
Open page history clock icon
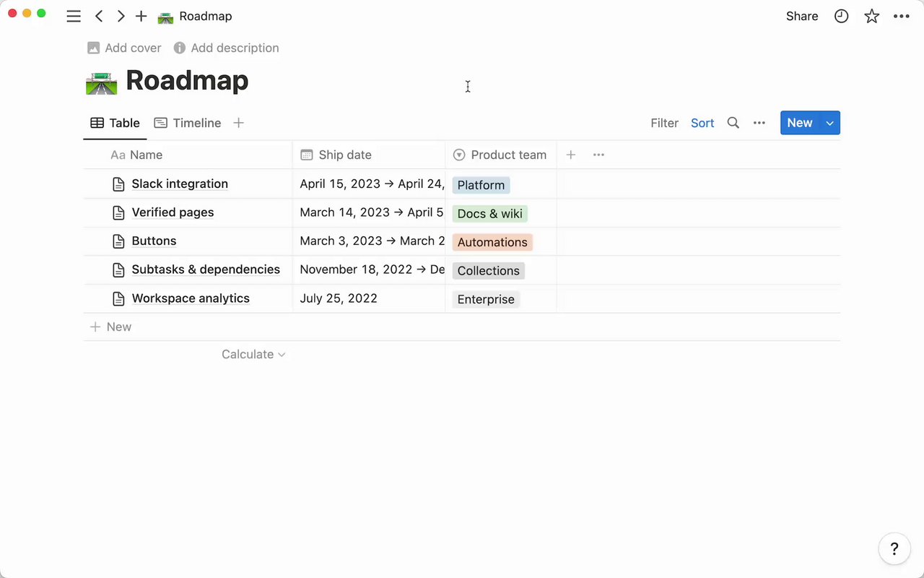[841, 16]
